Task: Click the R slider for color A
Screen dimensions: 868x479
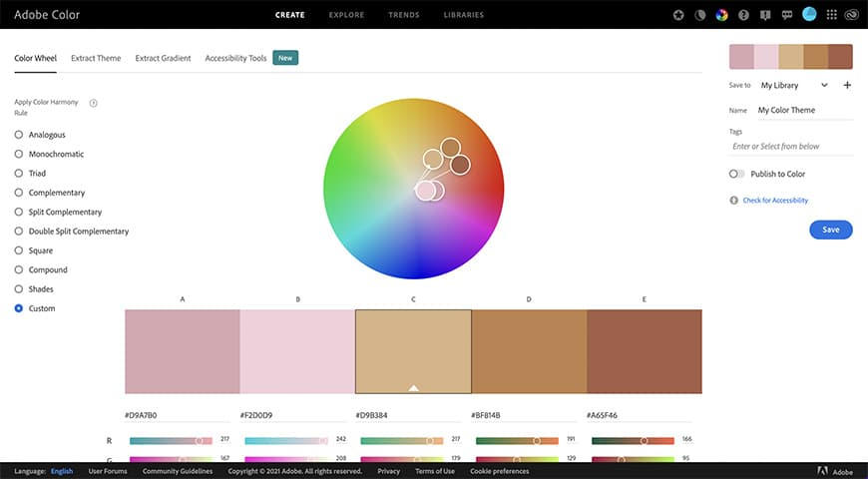Action: pyautogui.click(x=171, y=441)
